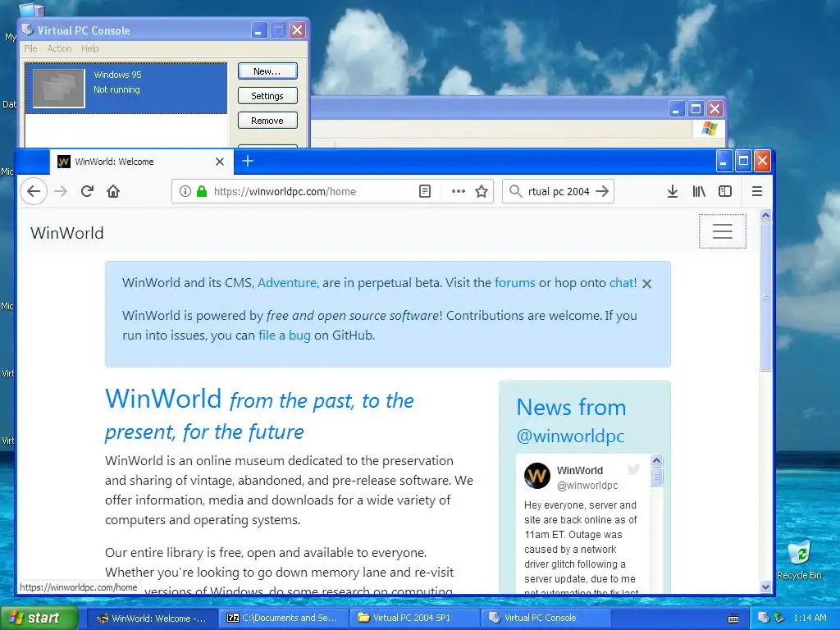840x630 pixels.
Task: Bookmark this page with star icon
Action: 482,191
